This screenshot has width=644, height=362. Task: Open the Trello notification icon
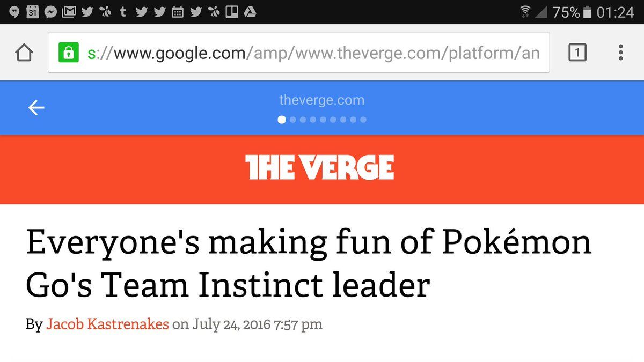pos(231,11)
